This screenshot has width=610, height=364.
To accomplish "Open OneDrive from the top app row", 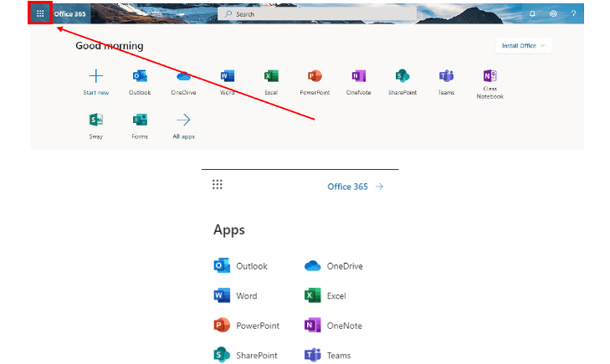I will [x=183, y=82].
